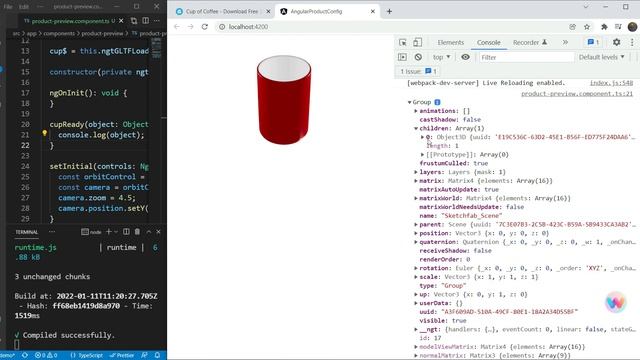Open a new browser tab
This screenshot has width=640, height=360.
(x=389, y=11)
